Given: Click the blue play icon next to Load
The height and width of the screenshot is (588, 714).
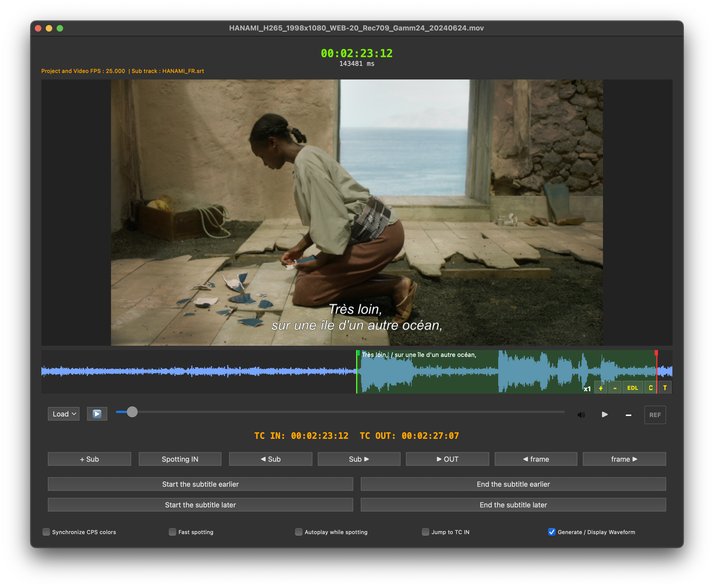Looking at the screenshot, I should pyautogui.click(x=97, y=414).
